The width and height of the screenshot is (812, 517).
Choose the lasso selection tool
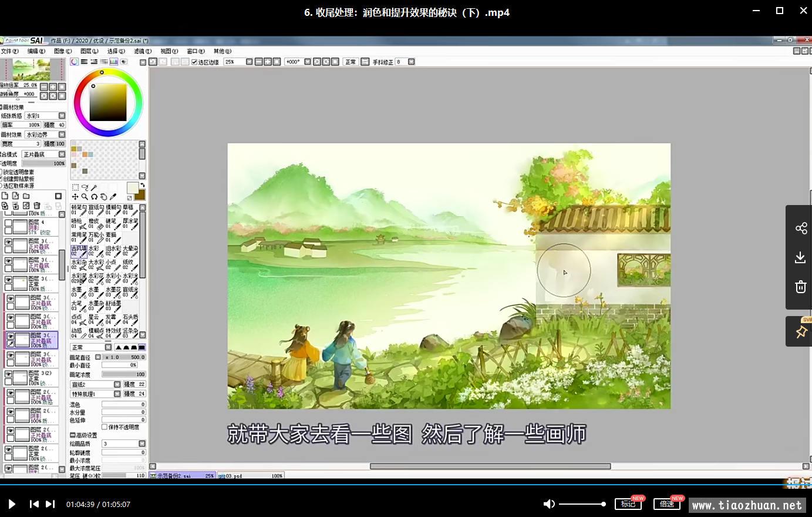[85, 188]
